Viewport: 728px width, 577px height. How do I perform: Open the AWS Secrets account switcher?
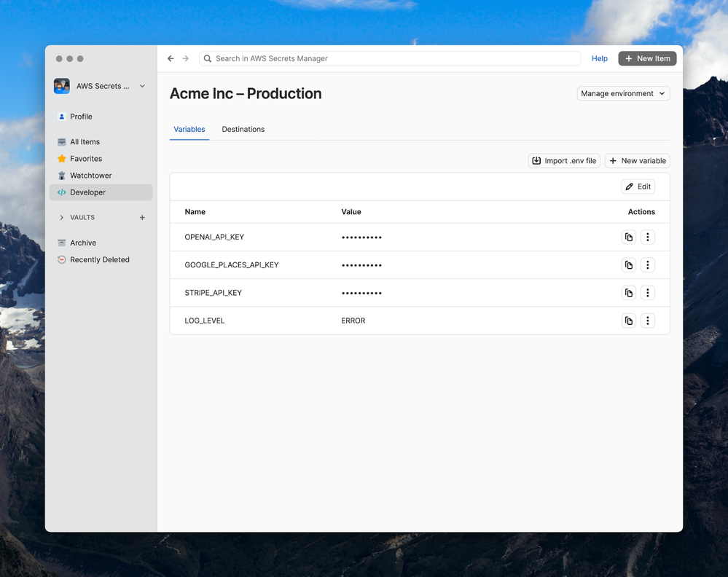click(x=101, y=86)
